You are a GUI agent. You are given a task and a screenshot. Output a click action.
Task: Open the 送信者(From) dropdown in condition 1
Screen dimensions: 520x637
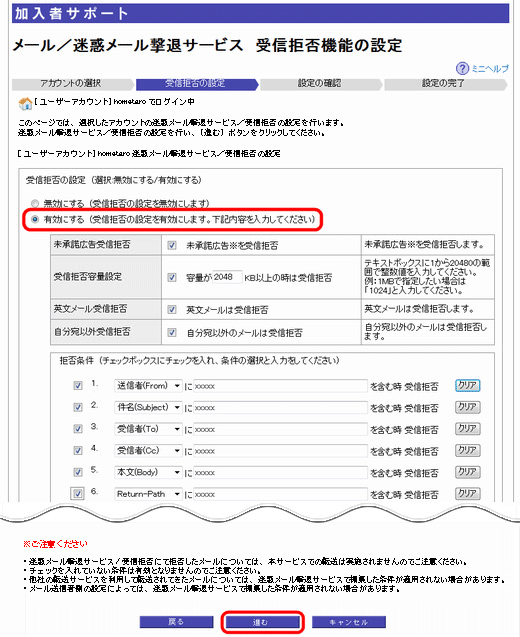[x=148, y=386]
